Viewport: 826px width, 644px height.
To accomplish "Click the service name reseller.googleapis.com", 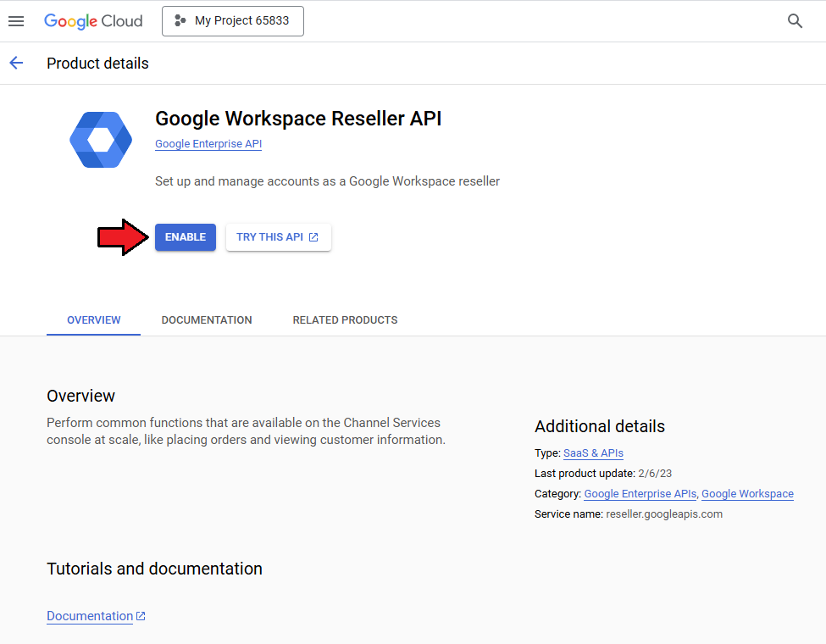I will point(664,514).
